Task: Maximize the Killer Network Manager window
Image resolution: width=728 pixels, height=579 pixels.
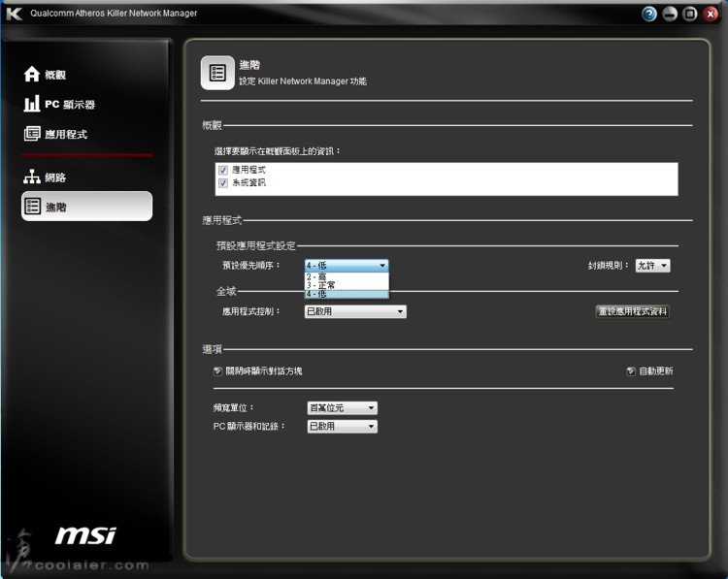Action: click(x=690, y=14)
